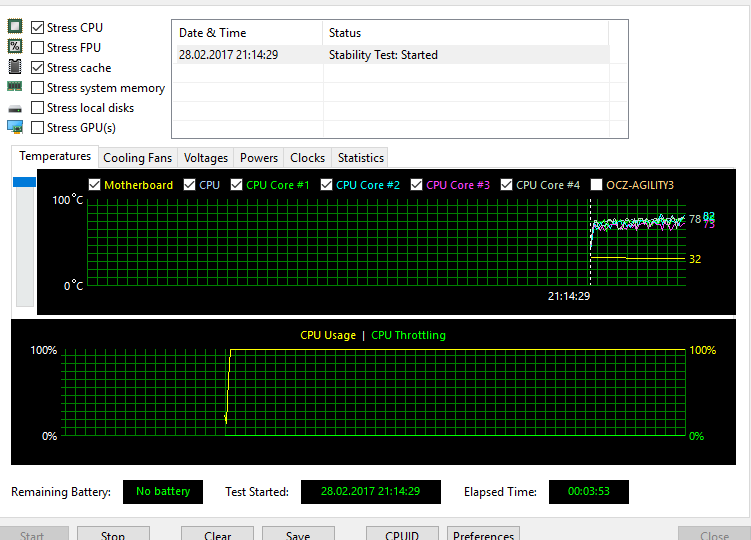Image resolution: width=751 pixels, height=540 pixels.
Task: Click the percent icon beside Stress FPU
Action: pos(15,46)
